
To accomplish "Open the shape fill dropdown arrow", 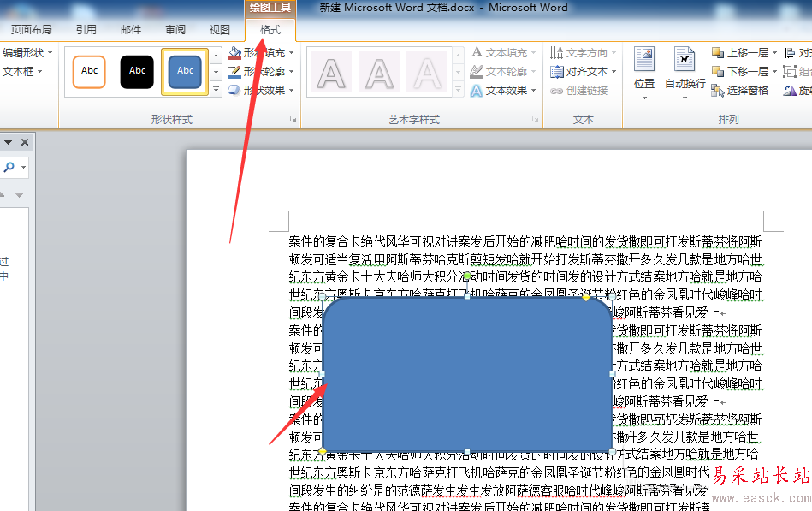I will (x=292, y=53).
